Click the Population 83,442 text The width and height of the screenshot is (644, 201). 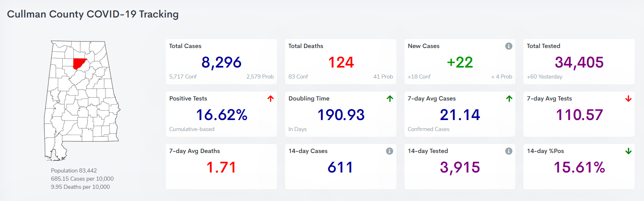pos(74,170)
